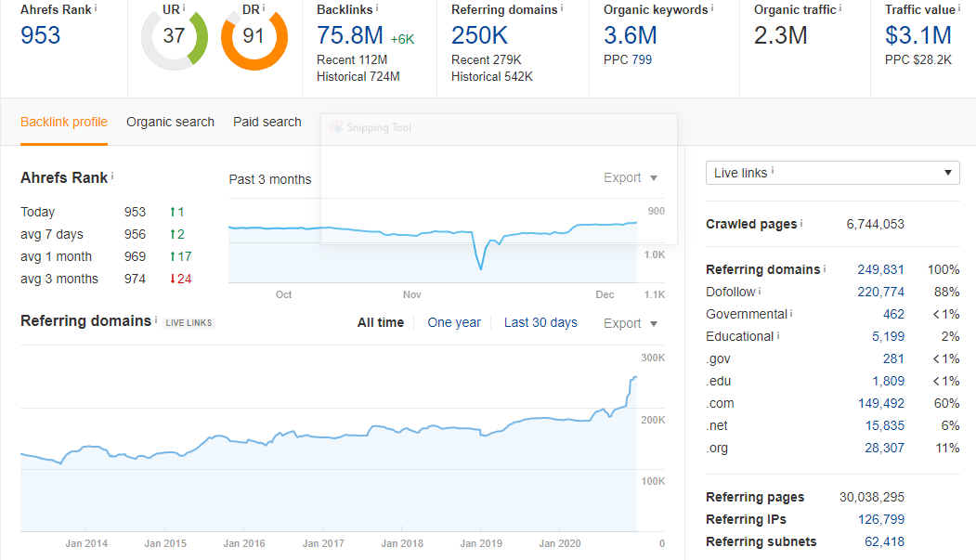Select the One year range filter
Viewport: 976px width, 560px height.
454,322
